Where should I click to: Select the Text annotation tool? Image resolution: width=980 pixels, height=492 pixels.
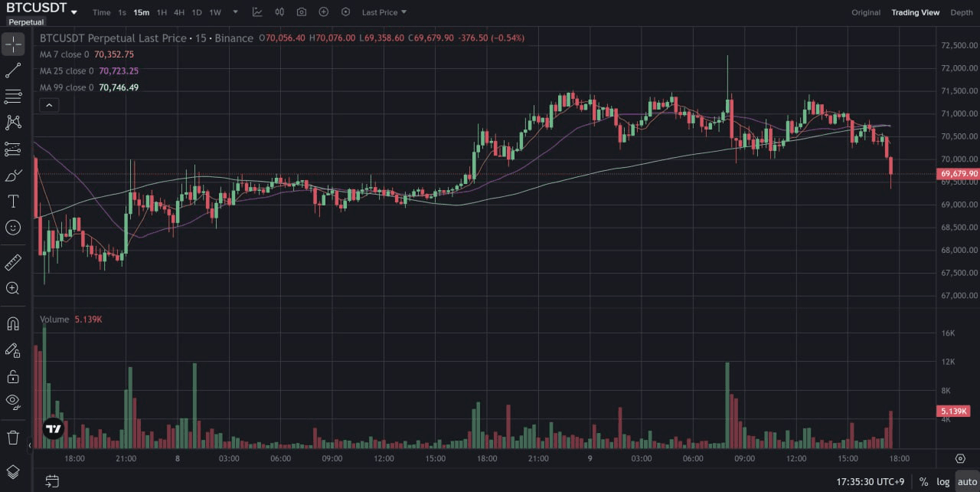[13, 202]
